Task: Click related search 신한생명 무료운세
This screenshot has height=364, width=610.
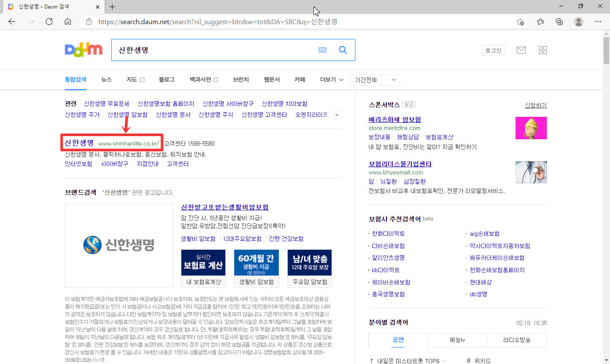Action: (x=106, y=104)
